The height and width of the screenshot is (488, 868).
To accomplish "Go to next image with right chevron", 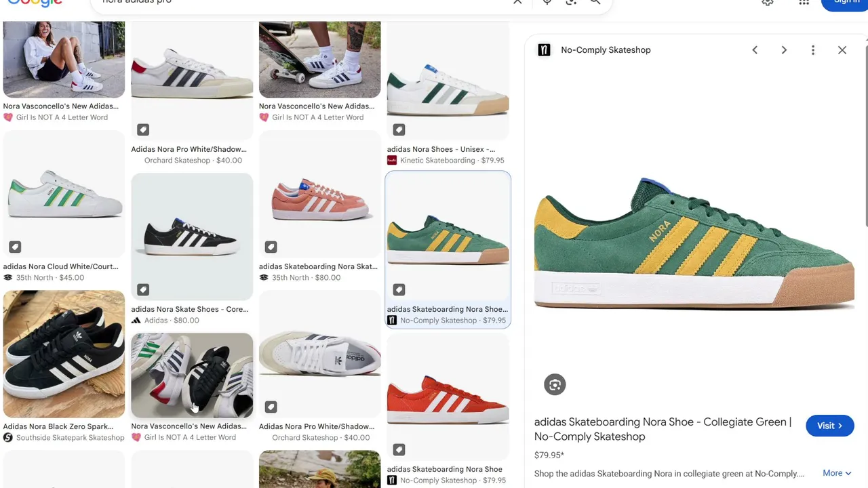I will tap(784, 50).
